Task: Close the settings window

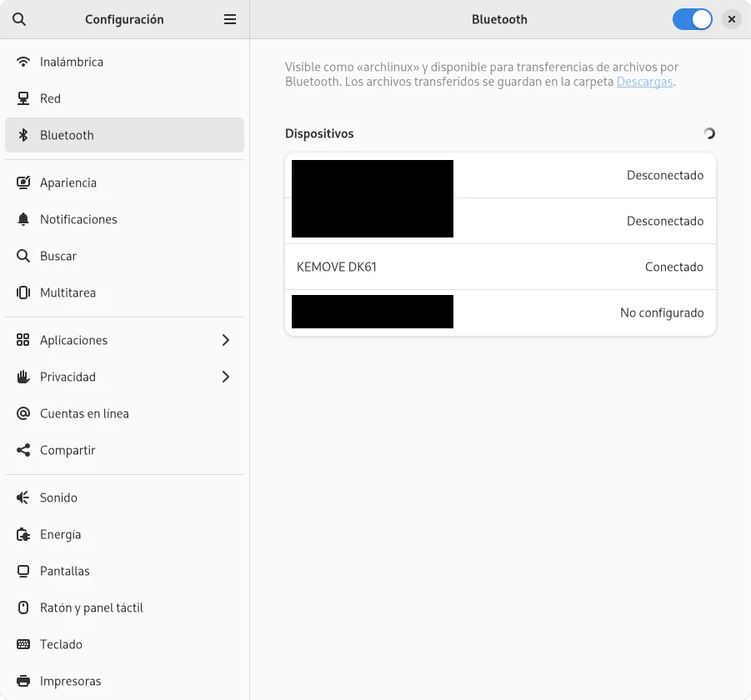Action: [x=731, y=19]
